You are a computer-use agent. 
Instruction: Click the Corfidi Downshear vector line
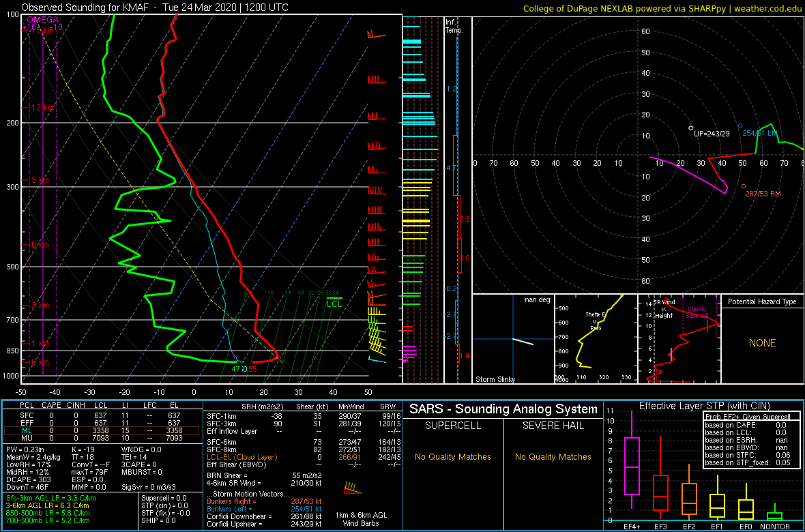pyautogui.click(x=265, y=516)
